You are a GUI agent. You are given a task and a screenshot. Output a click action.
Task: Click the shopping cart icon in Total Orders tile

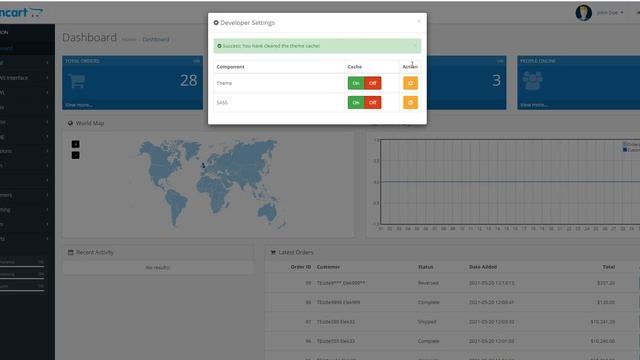click(x=77, y=81)
